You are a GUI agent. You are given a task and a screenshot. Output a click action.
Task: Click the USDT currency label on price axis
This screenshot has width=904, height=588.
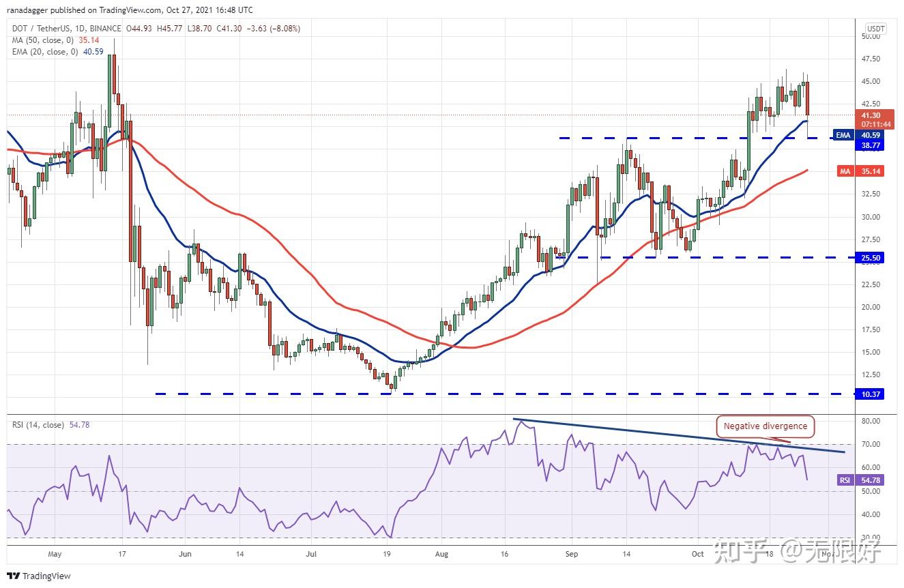875,29
